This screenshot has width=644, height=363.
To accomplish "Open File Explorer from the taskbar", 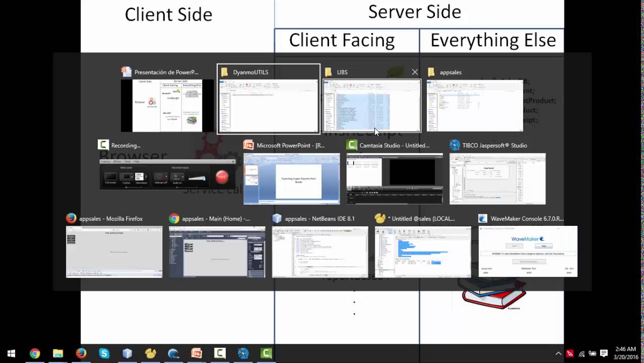I will (58, 353).
